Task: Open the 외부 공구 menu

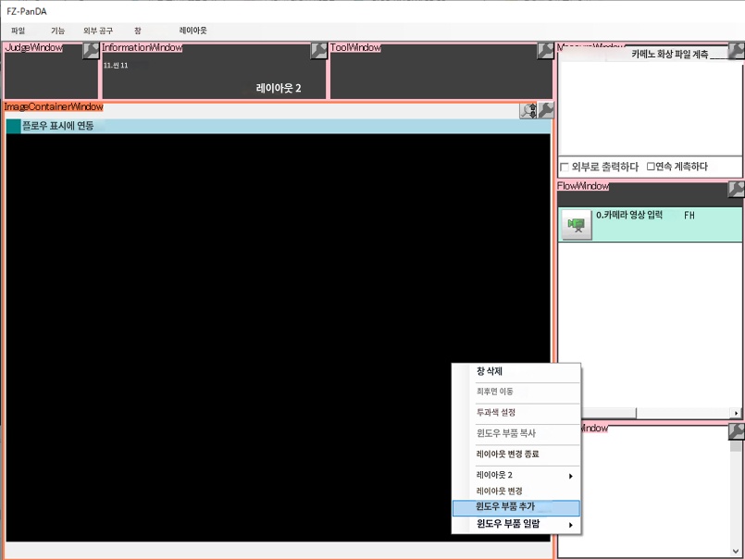Action: (x=98, y=31)
